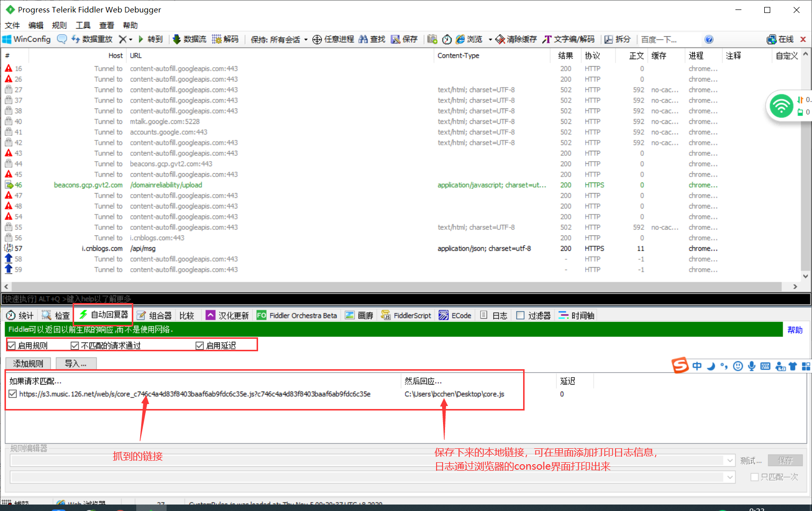Click the Sogou S input icon
This screenshot has width=812, height=511.
[680, 366]
